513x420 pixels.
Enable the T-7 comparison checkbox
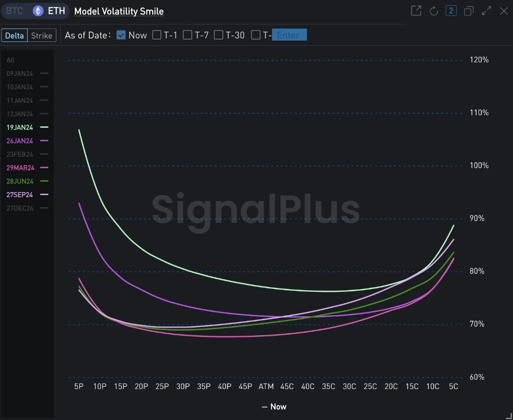[188, 35]
